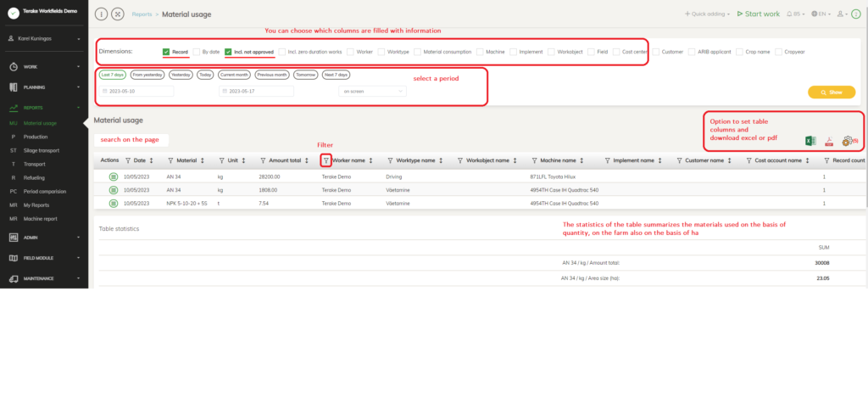Click the start date field 2023-05-10
This screenshot has height=409, width=868.
[x=136, y=91]
